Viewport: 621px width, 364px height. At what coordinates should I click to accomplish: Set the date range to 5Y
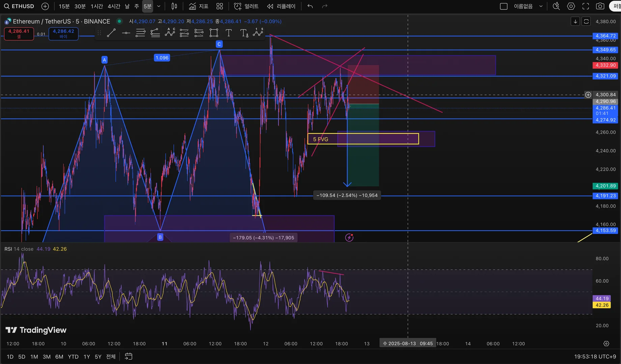click(98, 357)
